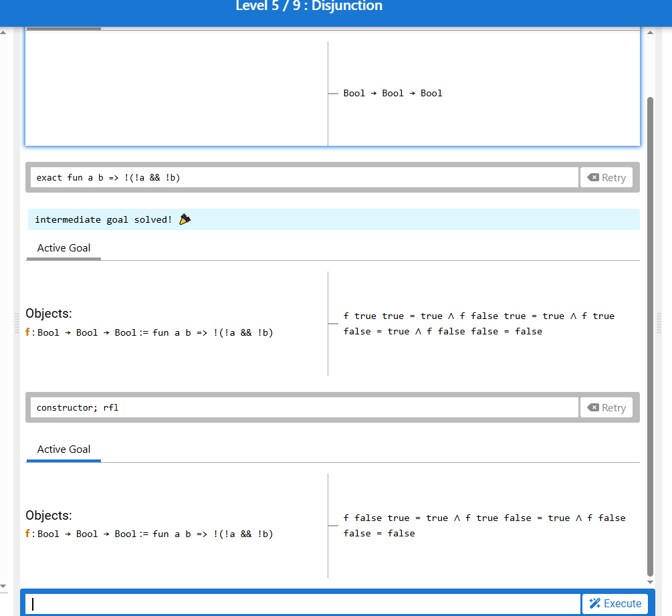This screenshot has height=616, width=672.
Task: Click the wand icon on Execute
Action: [x=595, y=603]
